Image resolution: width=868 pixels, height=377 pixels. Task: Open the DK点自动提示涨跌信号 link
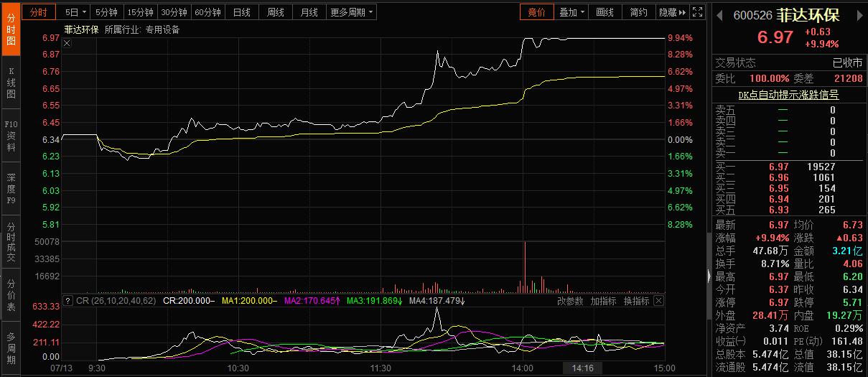click(789, 94)
